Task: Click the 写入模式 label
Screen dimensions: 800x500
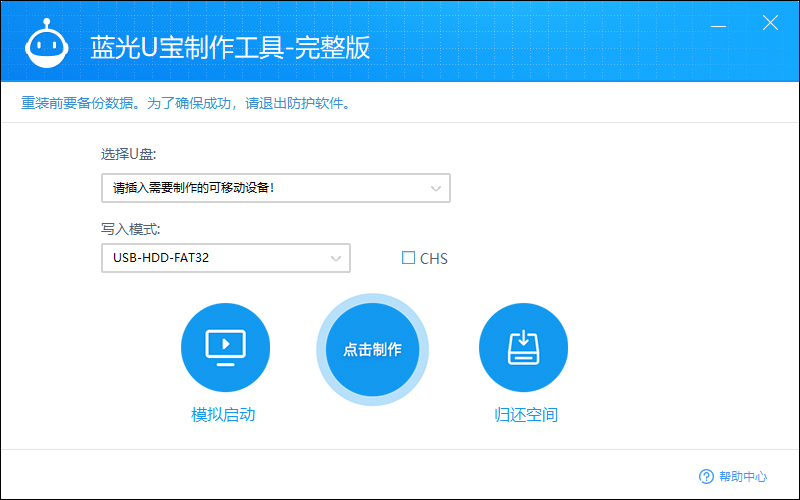Action: (x=130, y=229)
